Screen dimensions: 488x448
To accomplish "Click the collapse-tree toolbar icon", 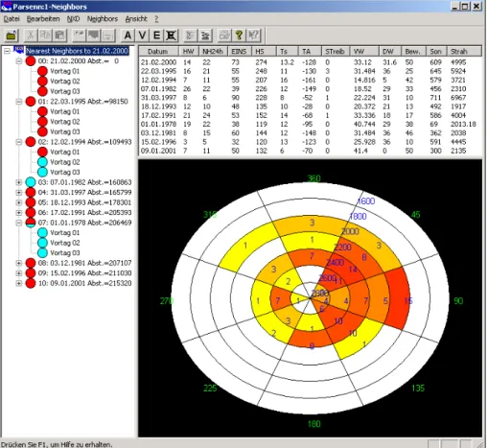I will [x=205, y=35].
